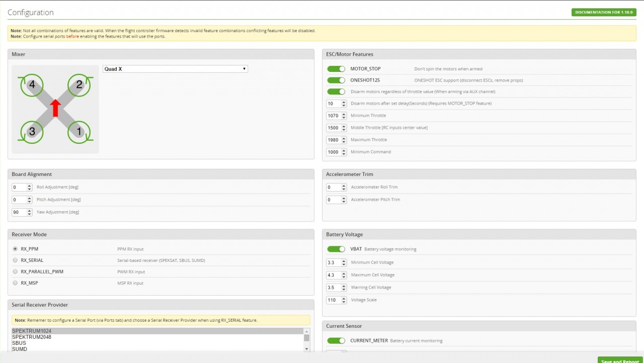The height and width of the screenshot is (363, 644).
Task: Click the Yaw Adjustment value field
Action: [19, 212]
